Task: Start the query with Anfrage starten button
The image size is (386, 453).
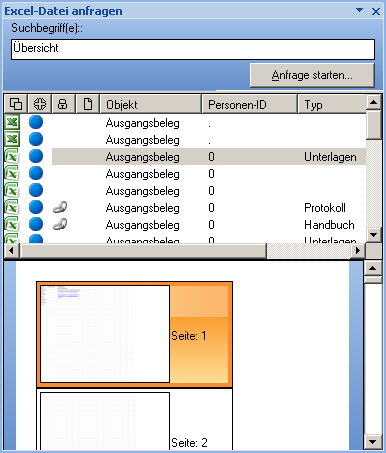Action: tap(312, 75)
